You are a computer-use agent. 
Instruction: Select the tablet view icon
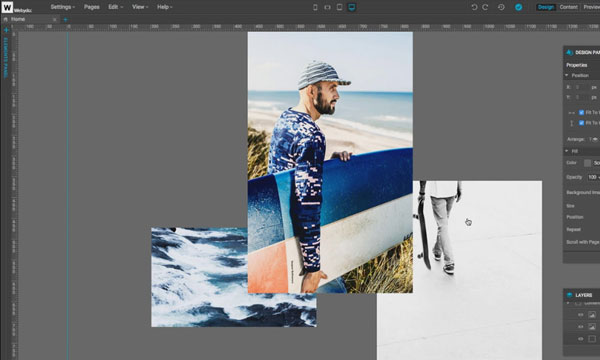[339, 7]
